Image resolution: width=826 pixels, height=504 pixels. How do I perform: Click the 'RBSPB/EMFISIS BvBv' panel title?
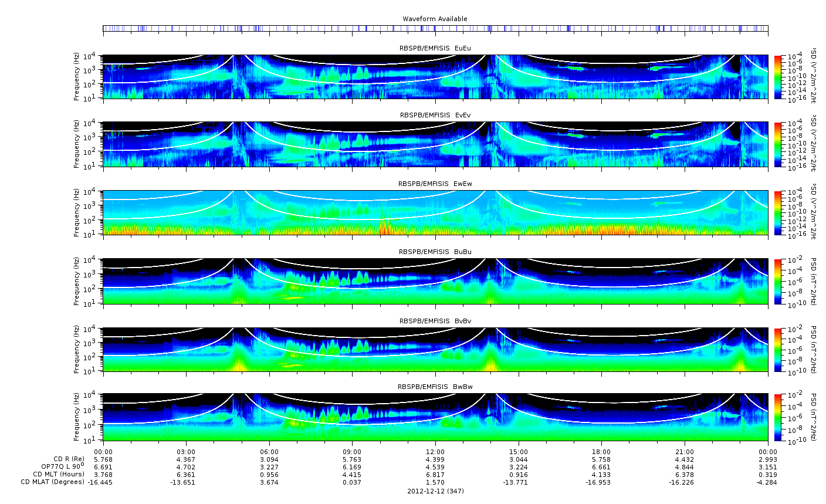[435, 321]
